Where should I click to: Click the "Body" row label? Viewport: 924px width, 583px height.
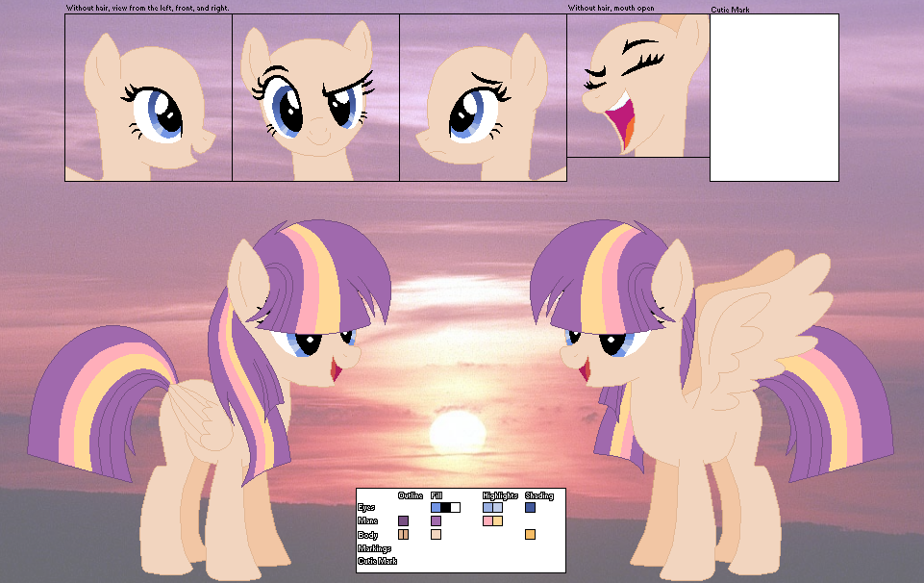367,535
